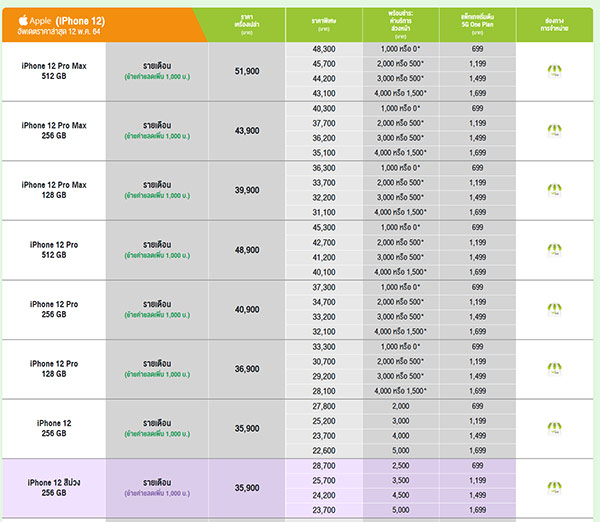Viewport: 600px width, 522px height.
Task: Click the special price 32,100
Action: 324,331
